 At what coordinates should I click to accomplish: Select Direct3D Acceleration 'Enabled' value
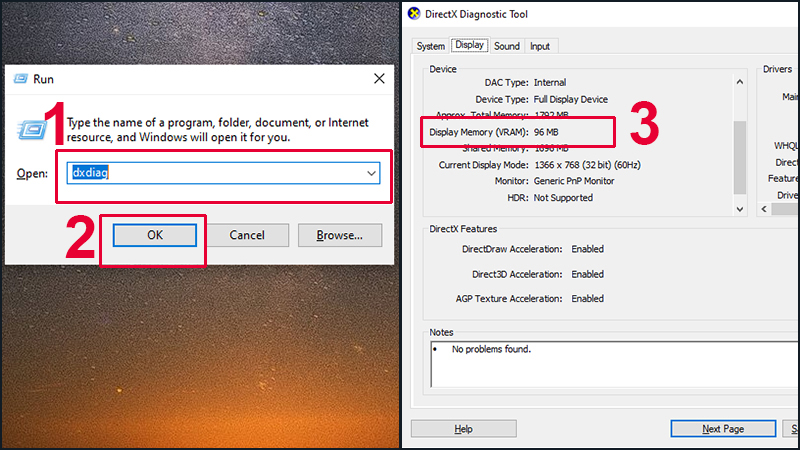tap(587, 274)
